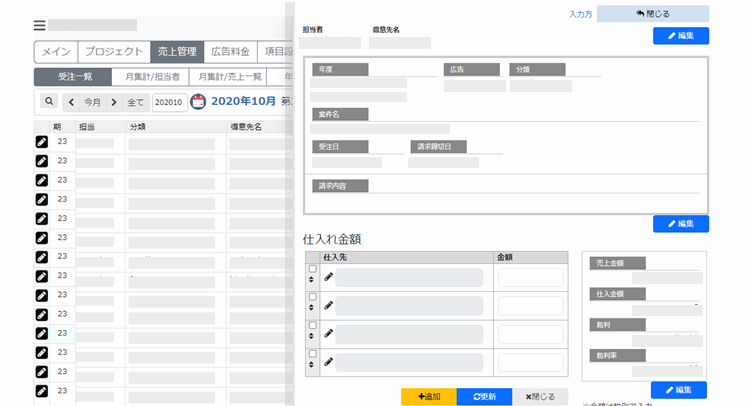This screenshot has width=746, height=406.
Task: Click the magnifier search icon
Action: coord(48,101)
